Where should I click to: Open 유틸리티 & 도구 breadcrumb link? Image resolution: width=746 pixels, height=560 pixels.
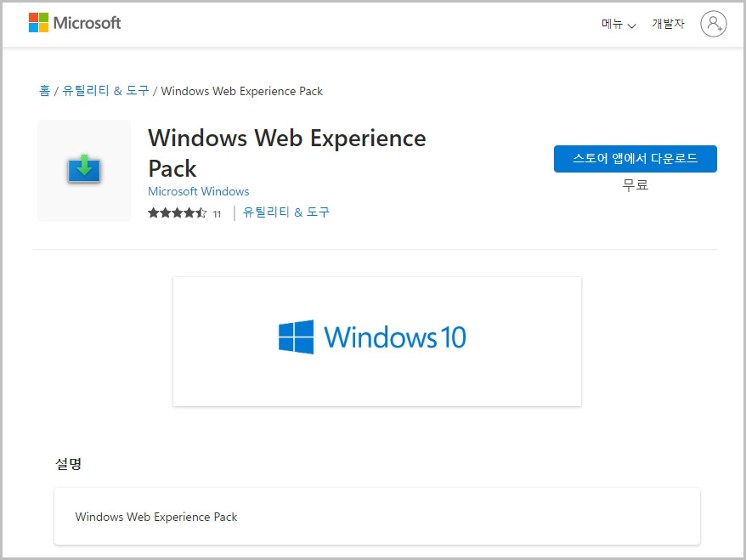point(105,90)
